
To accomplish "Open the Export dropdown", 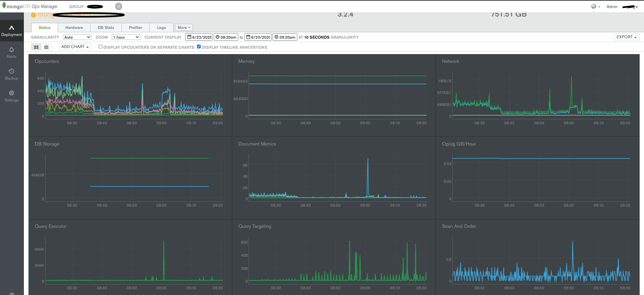I will tap(627, 37).
